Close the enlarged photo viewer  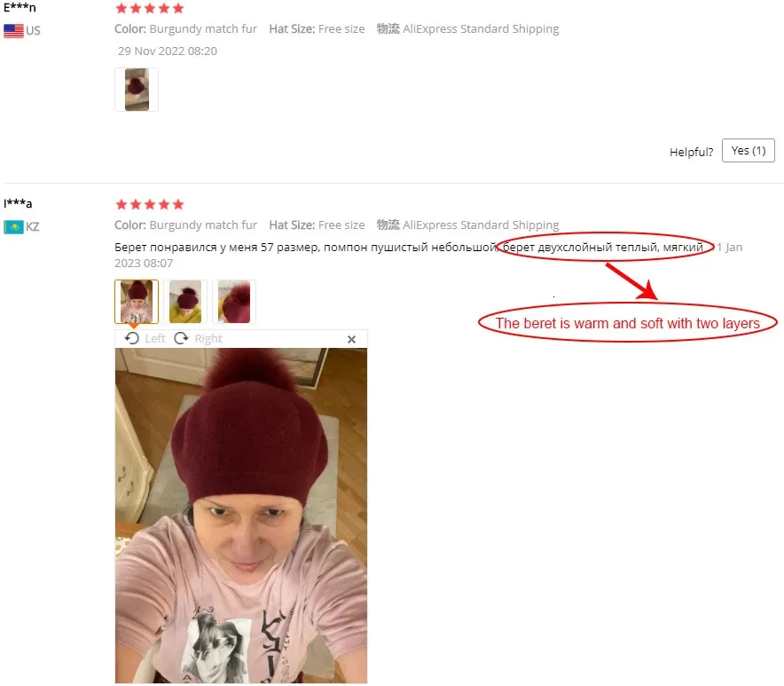tap(351, 339)
